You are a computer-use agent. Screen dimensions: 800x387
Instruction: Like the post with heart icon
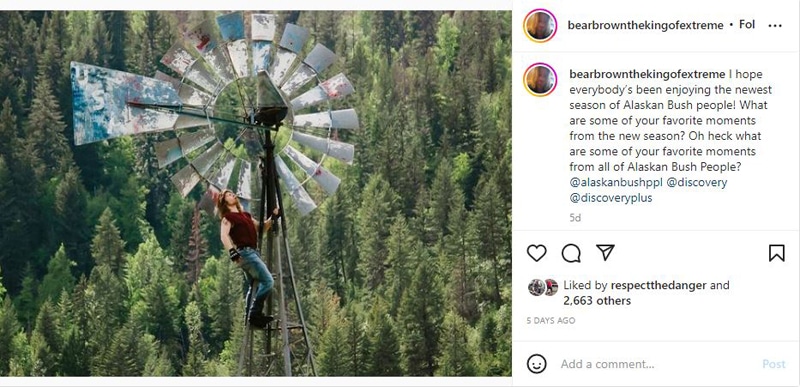(x=536, y=253)
